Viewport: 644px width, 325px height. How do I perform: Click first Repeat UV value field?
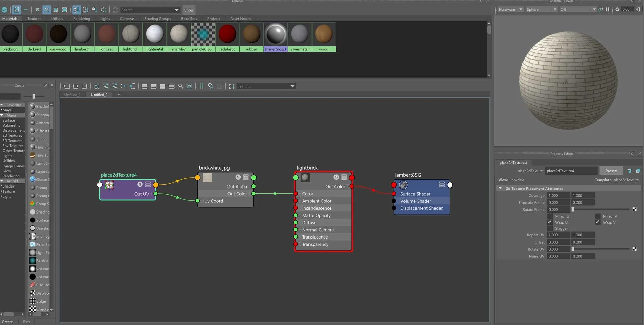pos(559,235)
